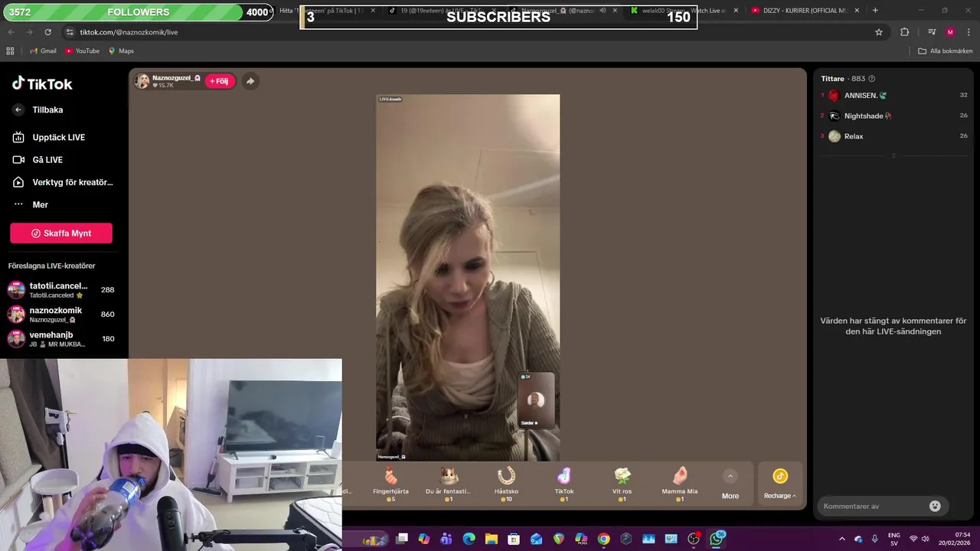Click the share arrow beside Följ

point(250,81)
